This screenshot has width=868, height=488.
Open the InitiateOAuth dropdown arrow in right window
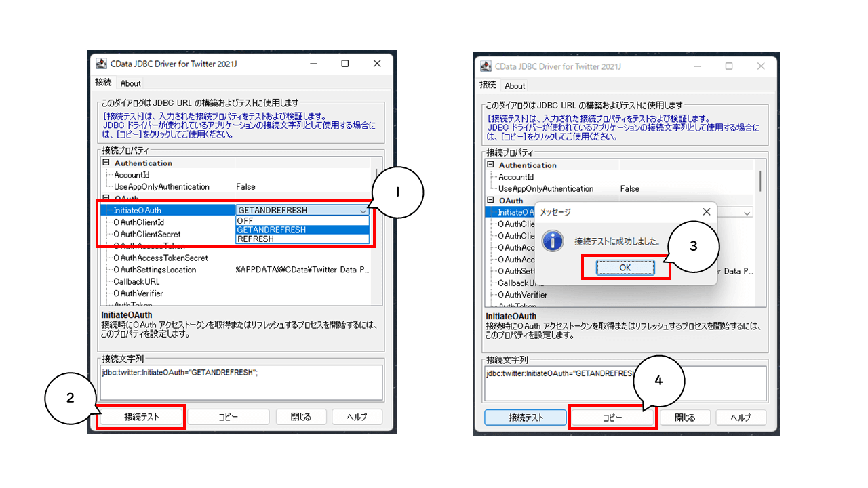(747, 213)
